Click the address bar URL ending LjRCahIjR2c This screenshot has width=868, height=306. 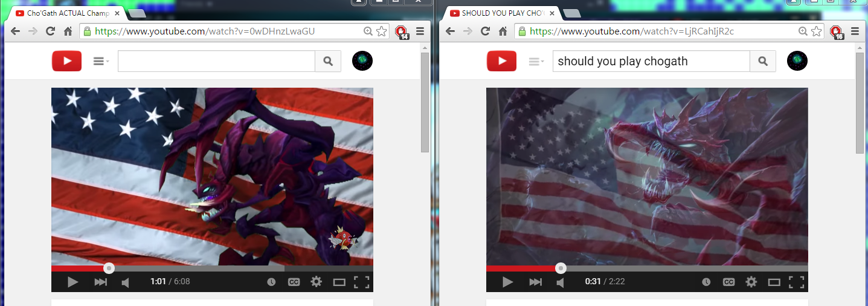tap(633, 31)
